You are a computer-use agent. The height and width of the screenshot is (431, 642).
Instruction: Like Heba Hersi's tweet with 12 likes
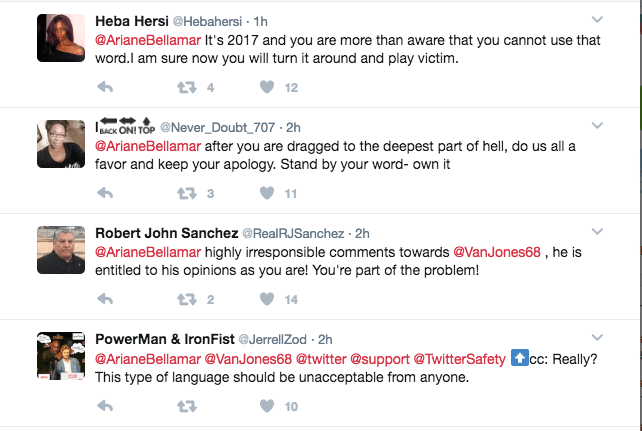point(267,87)
